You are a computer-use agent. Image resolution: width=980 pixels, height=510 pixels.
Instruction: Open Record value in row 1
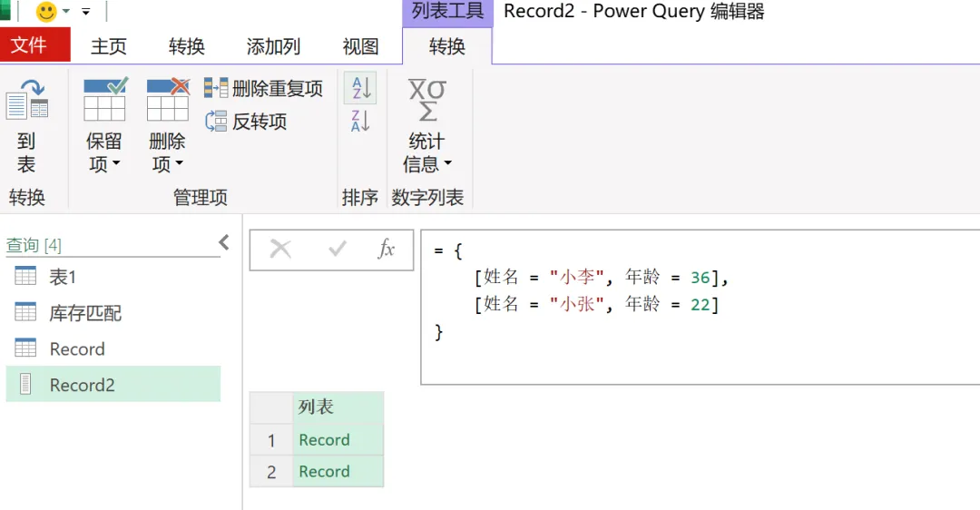(324, 440)
